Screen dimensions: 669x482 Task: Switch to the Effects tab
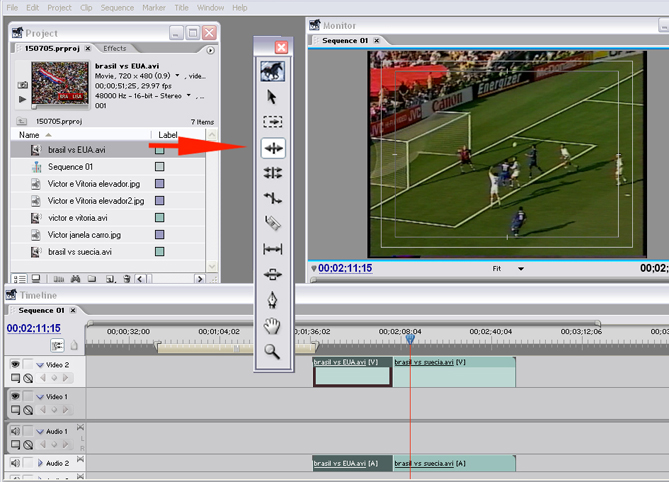pyautogui.click(x=115, y=48)
